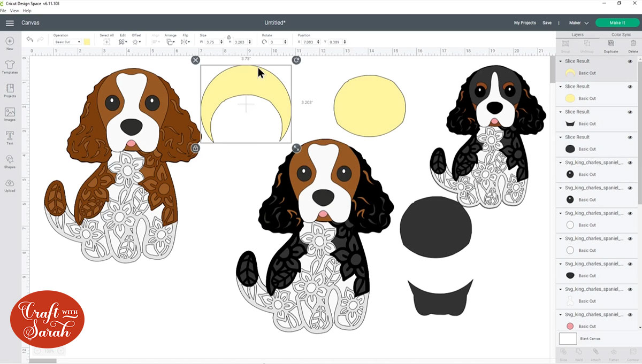Open the Templates tool in left sidebar

[10, 66]
